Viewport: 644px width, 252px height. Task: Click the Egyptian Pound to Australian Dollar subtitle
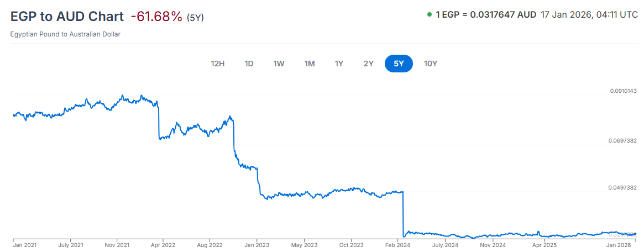point(65,34)
